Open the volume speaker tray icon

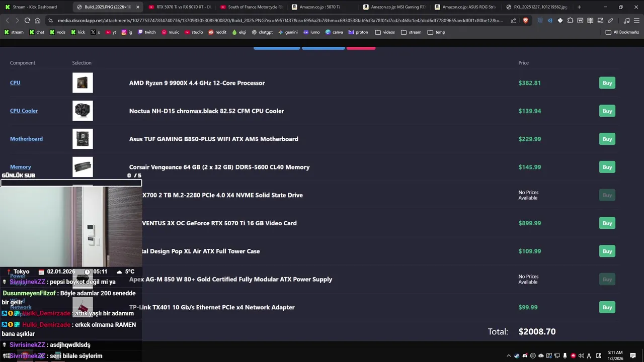(581, 356)
